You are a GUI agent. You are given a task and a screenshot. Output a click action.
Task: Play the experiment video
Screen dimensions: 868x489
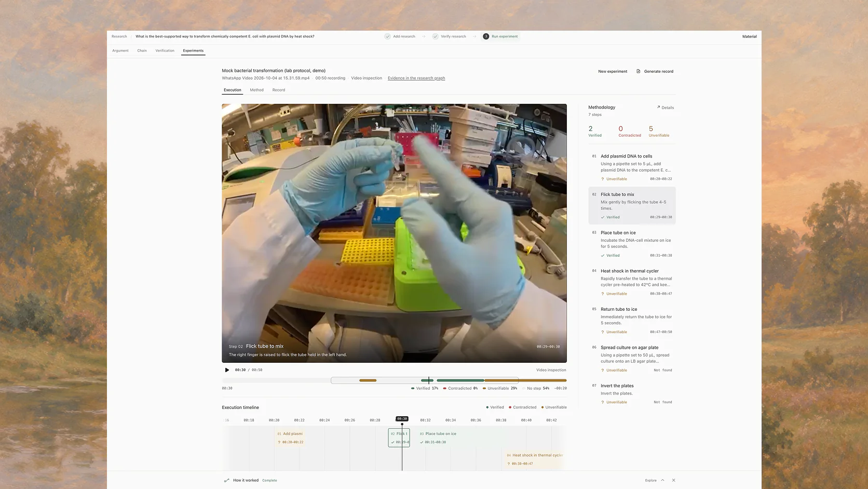point(227,370)
